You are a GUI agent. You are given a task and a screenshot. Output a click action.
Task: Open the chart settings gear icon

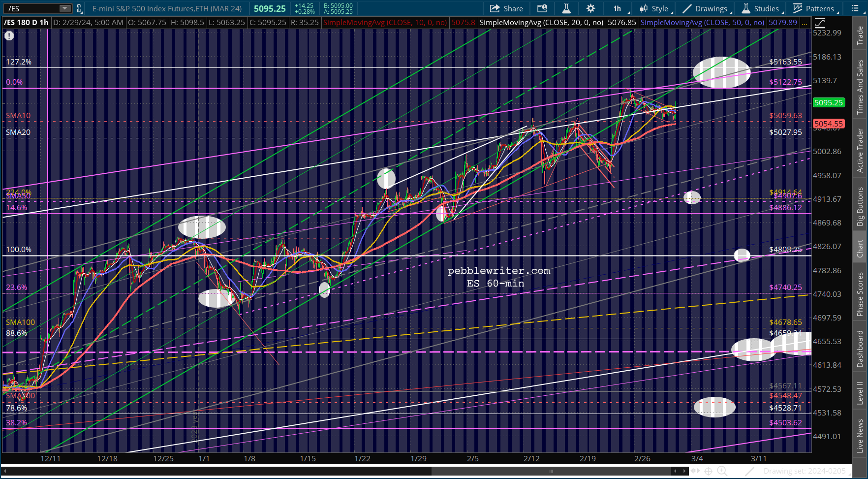[590, 8]
